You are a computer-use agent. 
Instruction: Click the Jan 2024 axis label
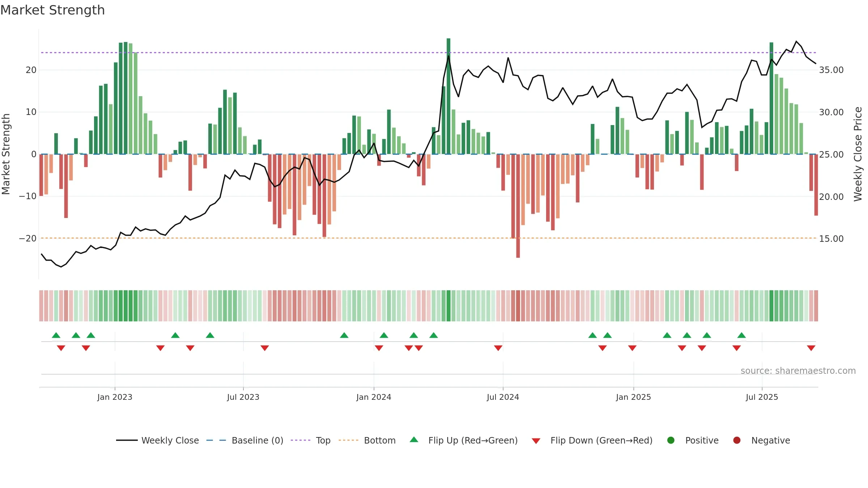click(x=374, y=397)
